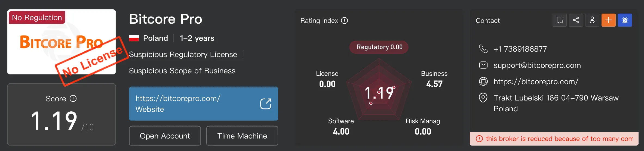Screen dimensions: 644x151
Task: Click the info icon next to Score
Action: pos(73,99)
